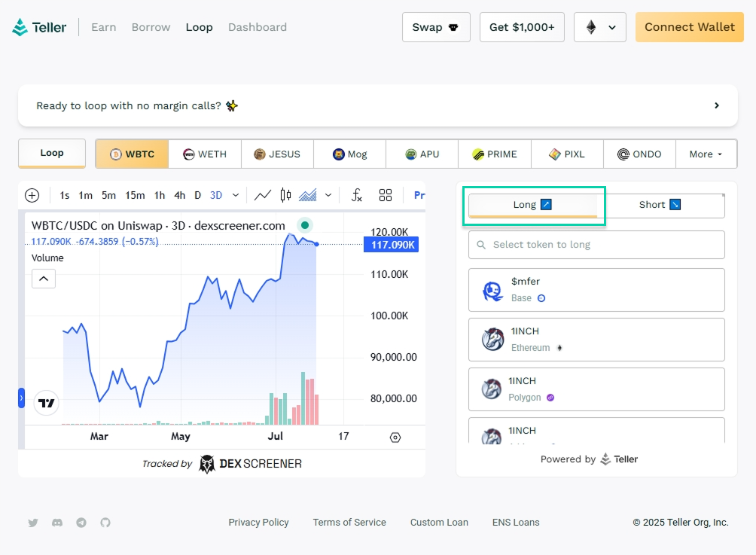Open the indicators fx icon
The image size is (756, 555).
click(357, 195)
